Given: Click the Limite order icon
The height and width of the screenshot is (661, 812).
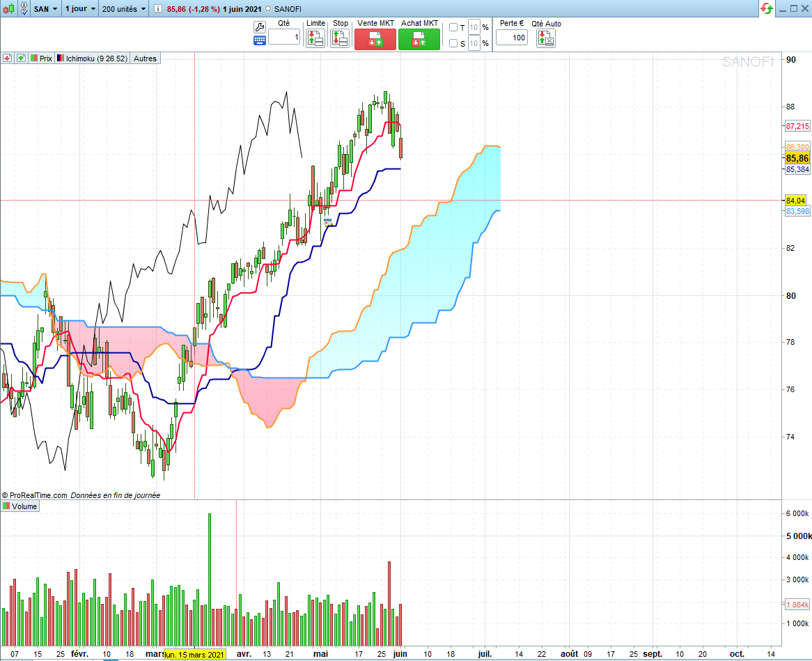Looking at the screenshot, I should pos(315,38).
